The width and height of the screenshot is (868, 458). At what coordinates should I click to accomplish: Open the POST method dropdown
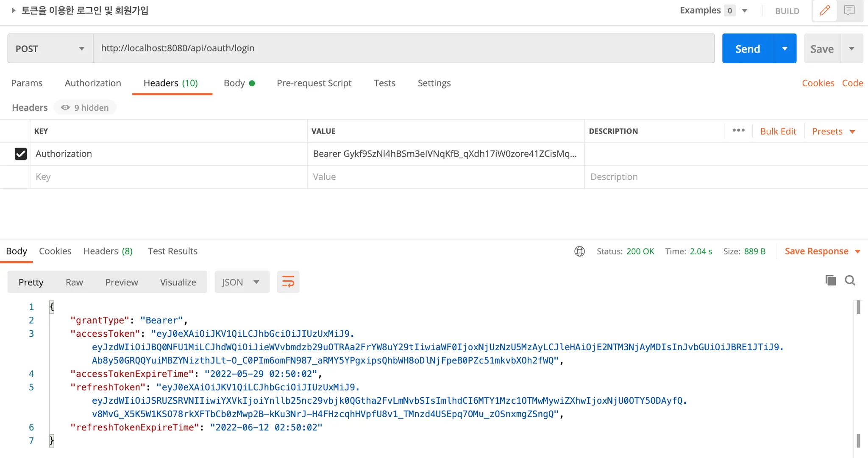[x=50, y=49]
